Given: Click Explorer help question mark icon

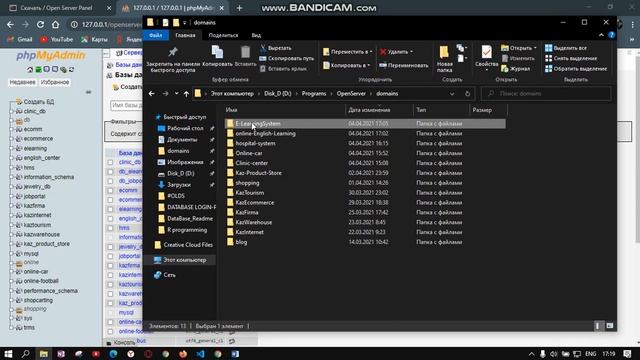Looking at the screenshot, I should (x=611, y=35).
